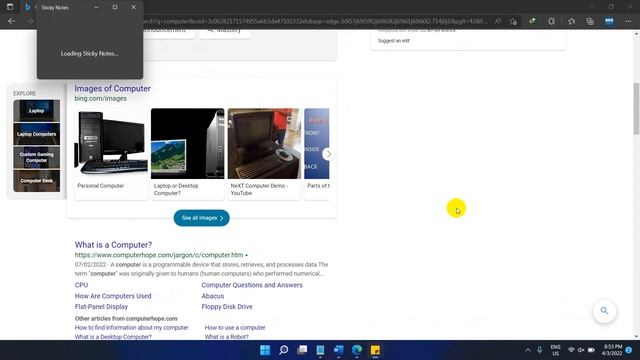Open the NeXT Computer Demo - YouTube image
This screenshot has height=360, width=640.
264,144
